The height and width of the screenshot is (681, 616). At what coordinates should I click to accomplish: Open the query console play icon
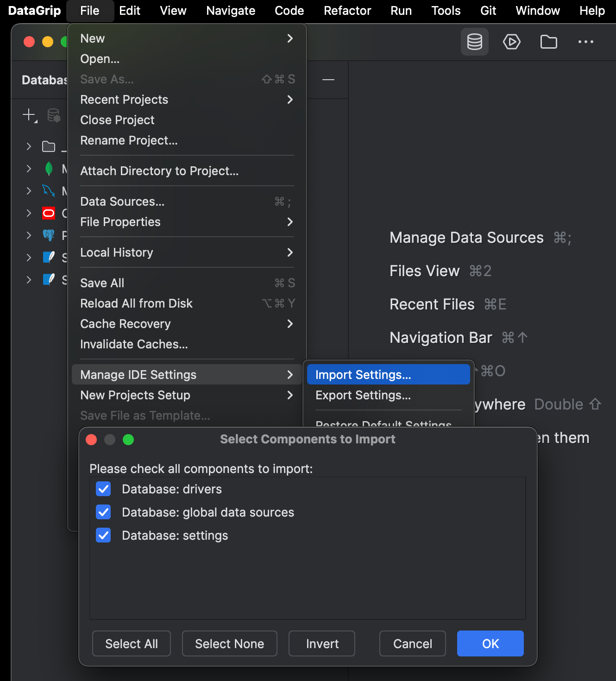pos(511,42)
